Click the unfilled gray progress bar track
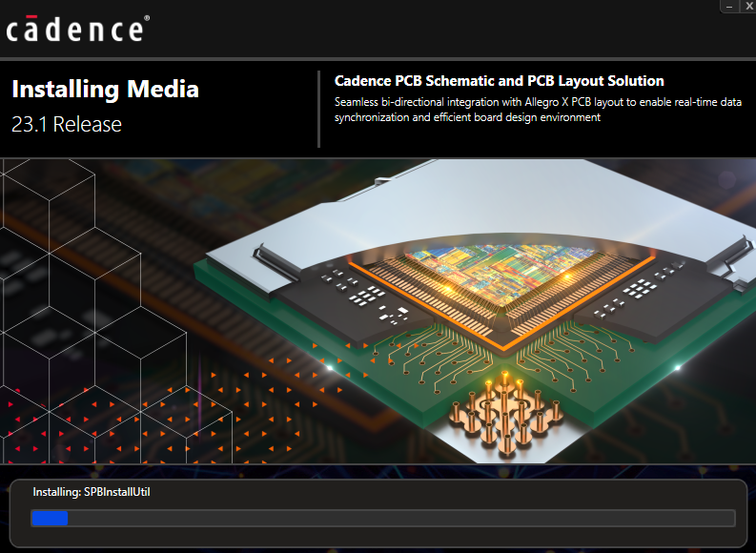 point(400,518)
